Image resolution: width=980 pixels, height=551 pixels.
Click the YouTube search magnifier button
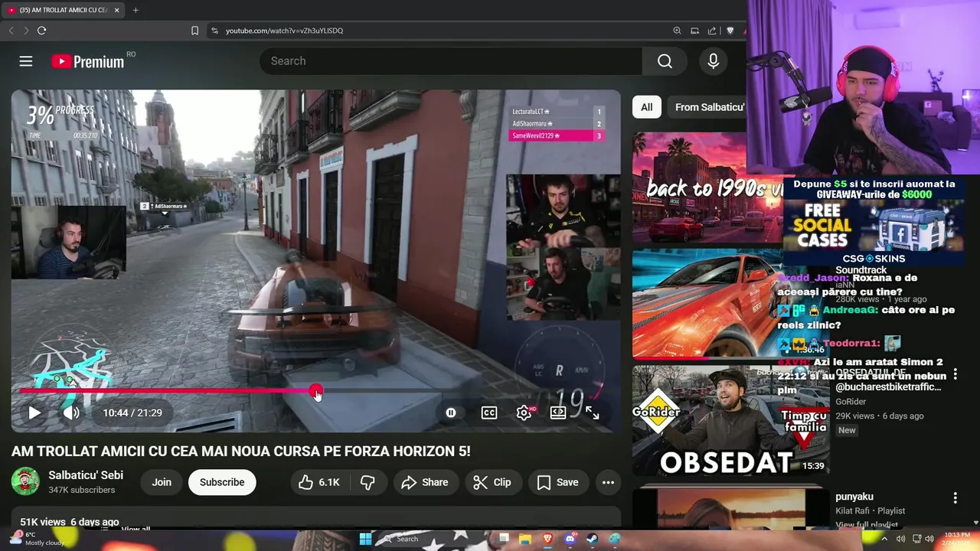coord(665,61)
